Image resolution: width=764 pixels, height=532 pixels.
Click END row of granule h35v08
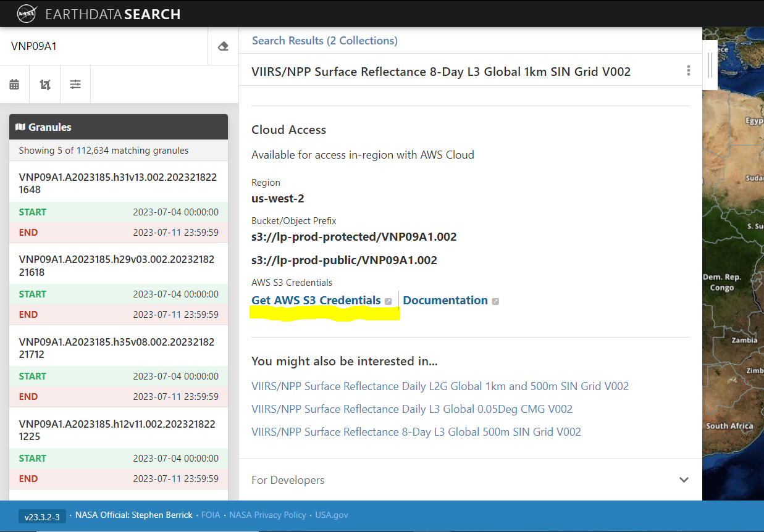tap(119, 396)
